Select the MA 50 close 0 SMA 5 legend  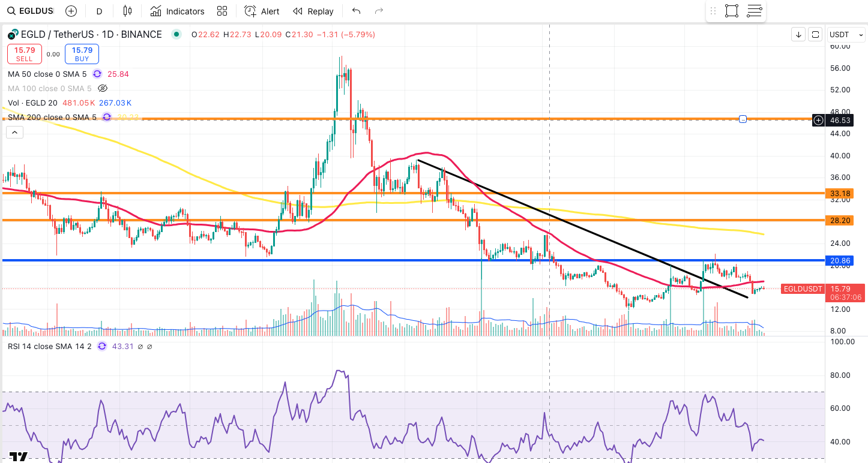point(47,74)
